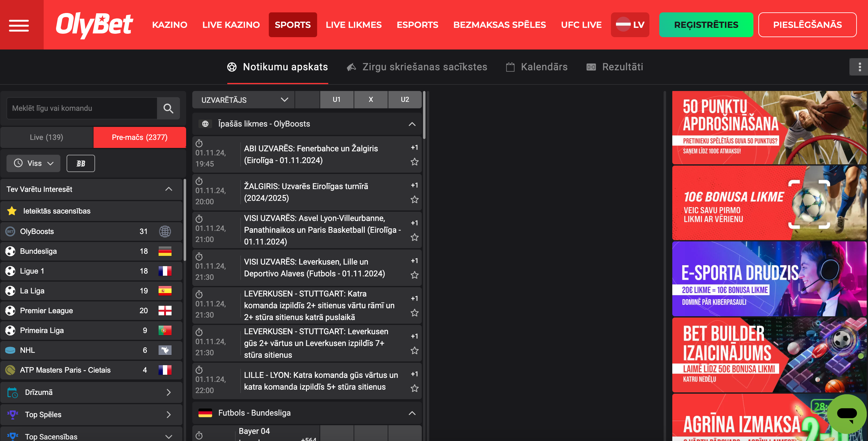This screenshot has height=441, width=868.
Task: Star the Leverkusen gūs 2+ vārtus bet
Action: pos(414,350)
